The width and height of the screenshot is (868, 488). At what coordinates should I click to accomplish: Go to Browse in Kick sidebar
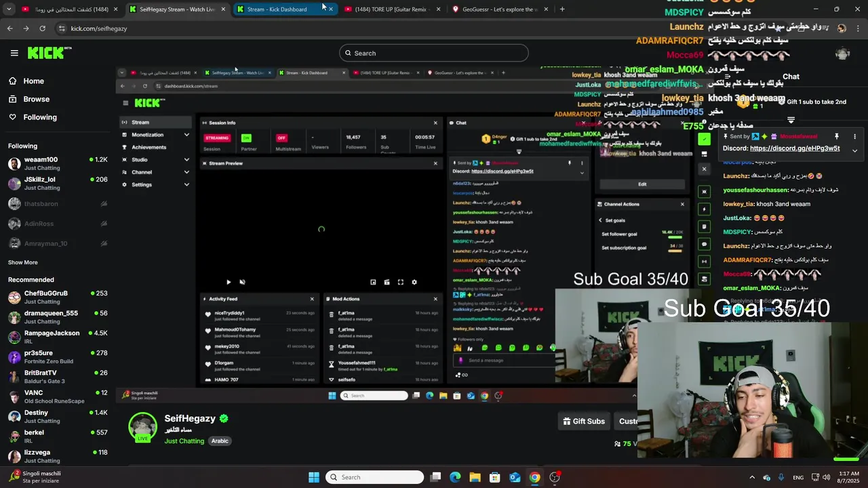click(28, 99)
